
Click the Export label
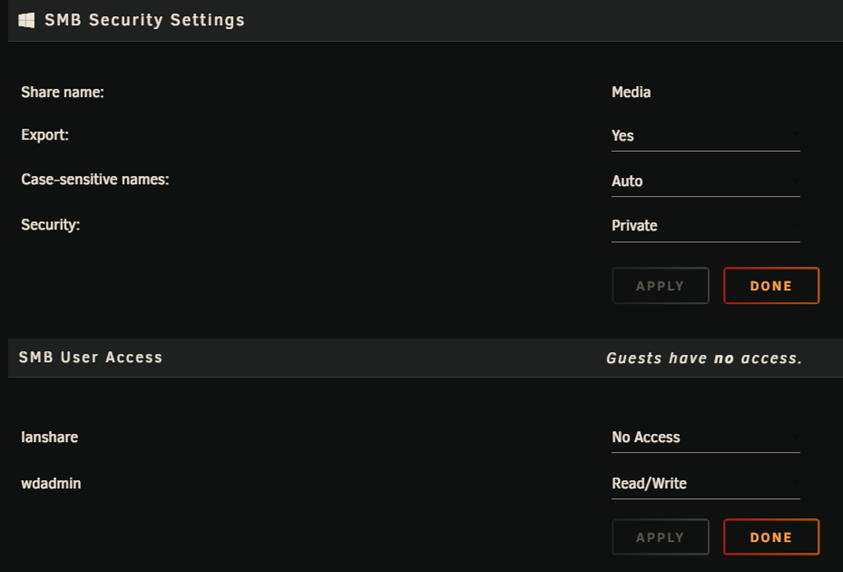click(45, 135)
